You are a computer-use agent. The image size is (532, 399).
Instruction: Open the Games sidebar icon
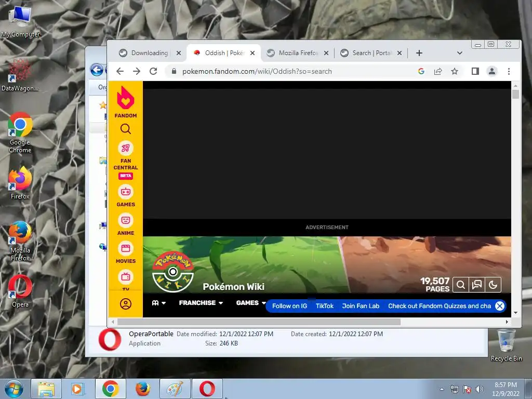[x=126, y=192]
